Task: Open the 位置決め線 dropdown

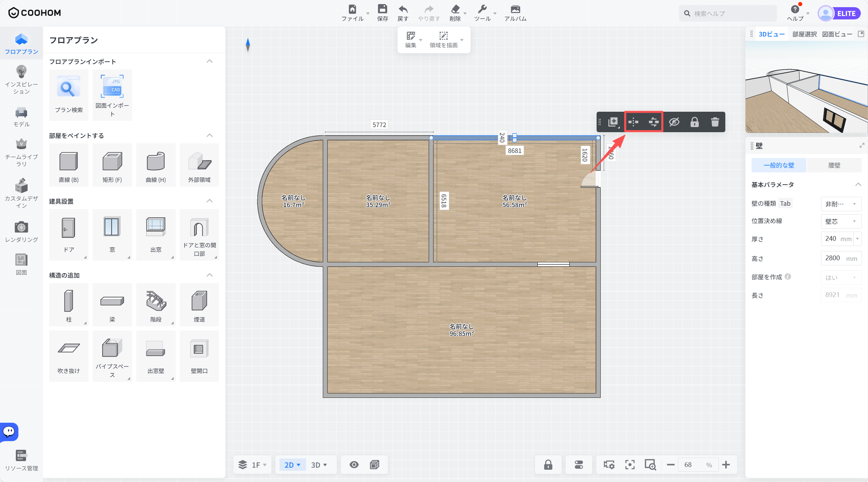Action: (841, 221)
